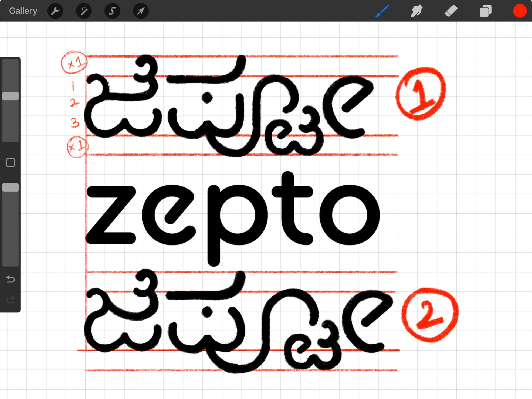Redo the last undone action
The height and width of the screenshot is (399, 532).
point(11,300)
